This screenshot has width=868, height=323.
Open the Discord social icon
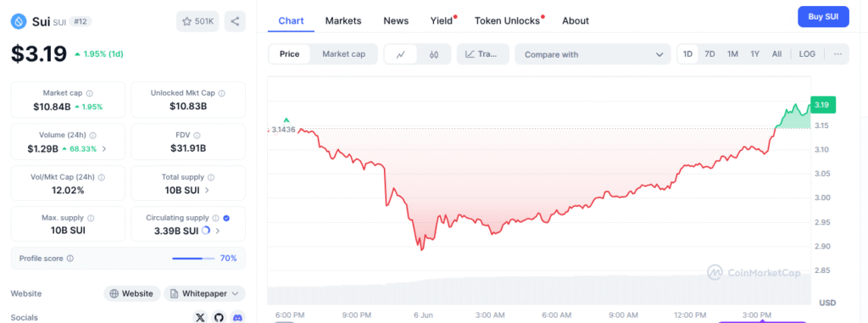pyautogui.click(x=237, y=317)
